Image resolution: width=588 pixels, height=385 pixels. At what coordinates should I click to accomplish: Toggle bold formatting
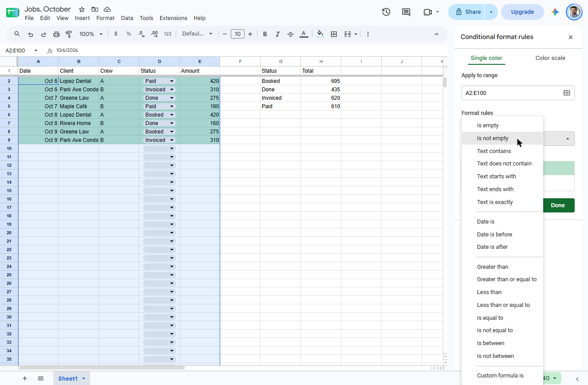265,34
